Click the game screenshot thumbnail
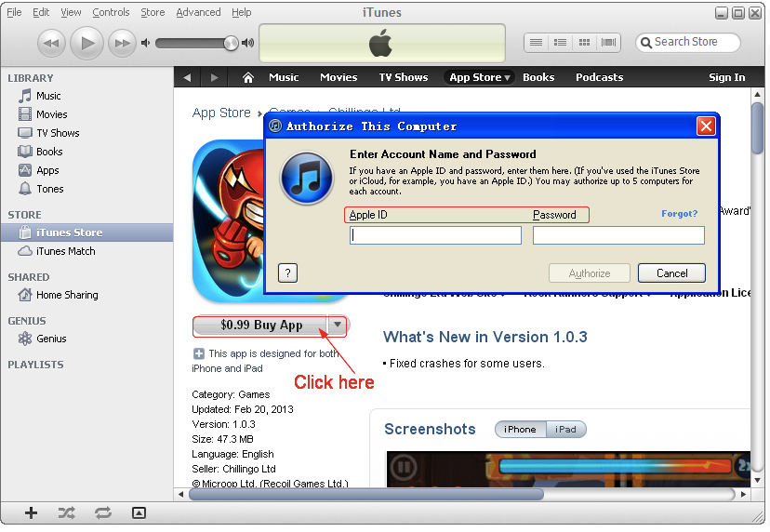This screenshot has height=532, width=770. (568, 470)
